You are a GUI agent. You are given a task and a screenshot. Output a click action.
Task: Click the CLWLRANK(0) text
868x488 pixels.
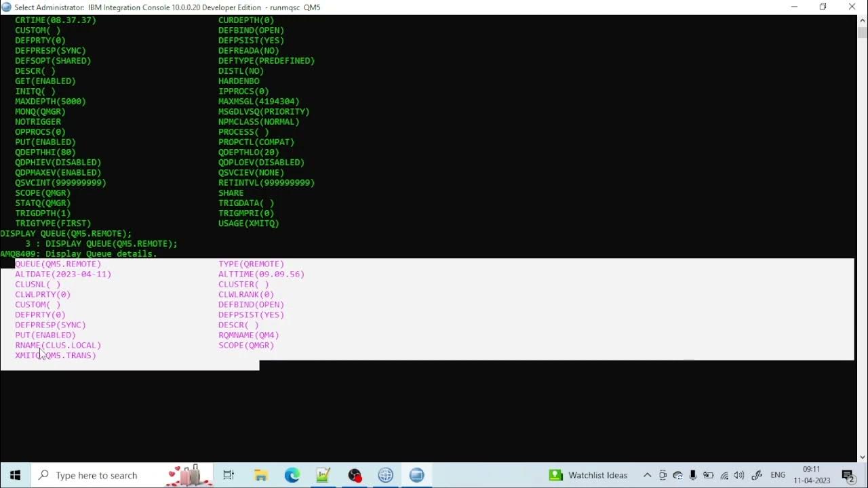click(x=246, y=294)
